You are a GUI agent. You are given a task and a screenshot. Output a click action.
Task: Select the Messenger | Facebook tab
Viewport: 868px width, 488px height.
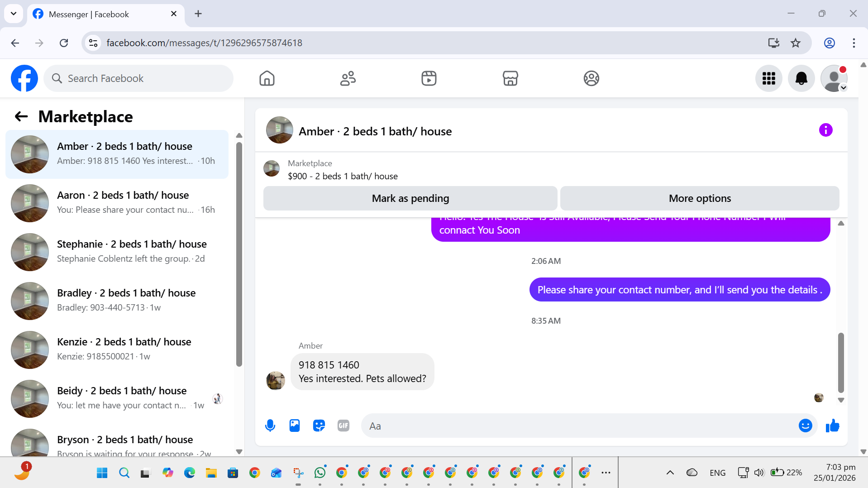(106, 14)
